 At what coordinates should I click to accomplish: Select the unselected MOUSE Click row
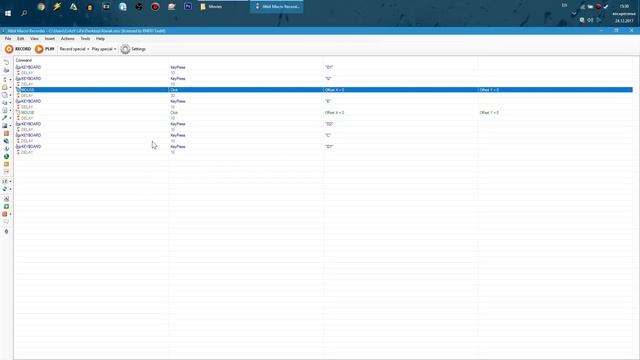pos(324,112)
